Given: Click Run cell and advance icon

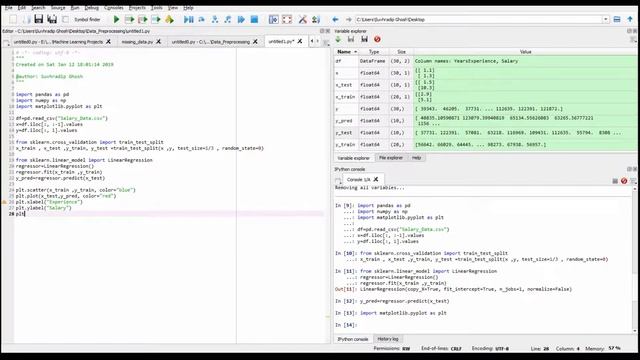Looking at the screenshot, I should (142, 19).
